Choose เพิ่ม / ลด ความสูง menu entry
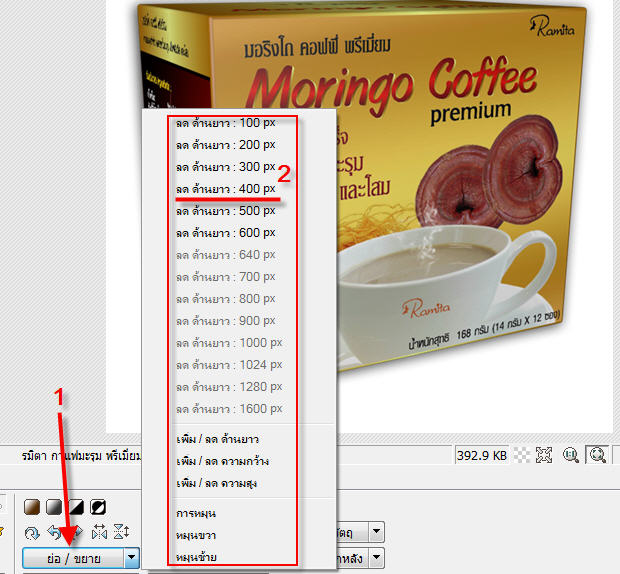This screenshot has height=574, width=620. (x=216, y=483)
